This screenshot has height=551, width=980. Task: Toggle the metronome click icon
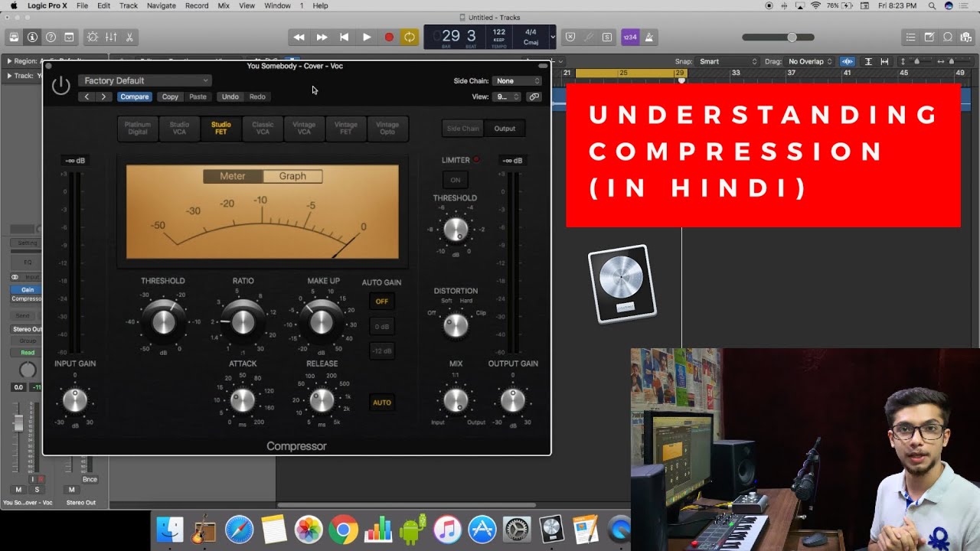click(x=648, y=37)
